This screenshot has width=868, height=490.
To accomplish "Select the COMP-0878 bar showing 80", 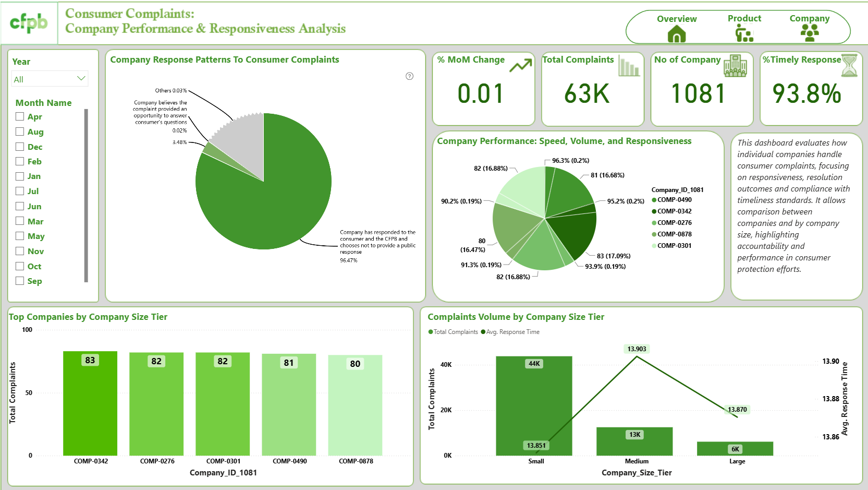I will (x=355, y=405).
